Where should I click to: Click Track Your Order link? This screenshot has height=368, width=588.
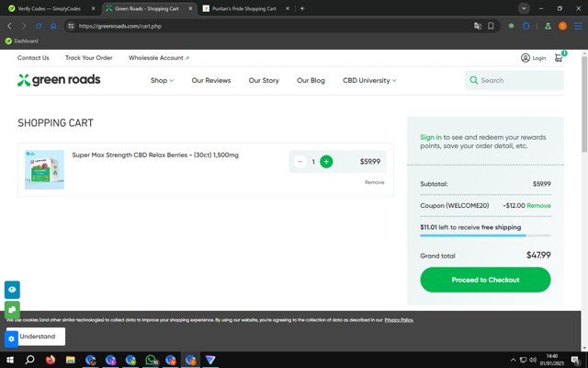pos(89,58)
